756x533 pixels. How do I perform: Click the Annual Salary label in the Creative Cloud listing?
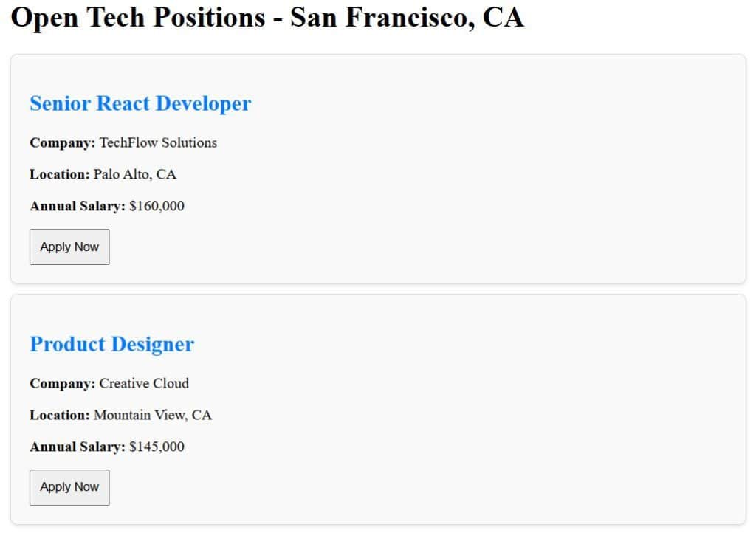(77, 447)
